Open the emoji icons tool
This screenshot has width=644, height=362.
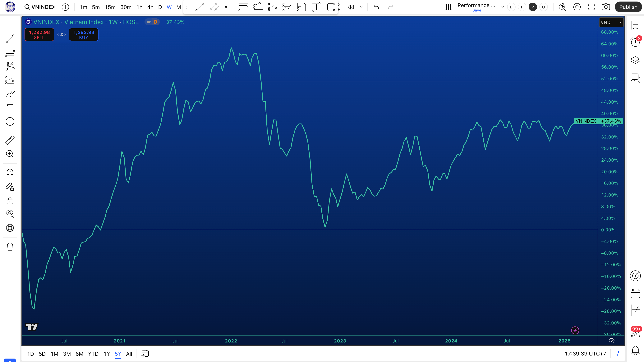tap(10, 122)
